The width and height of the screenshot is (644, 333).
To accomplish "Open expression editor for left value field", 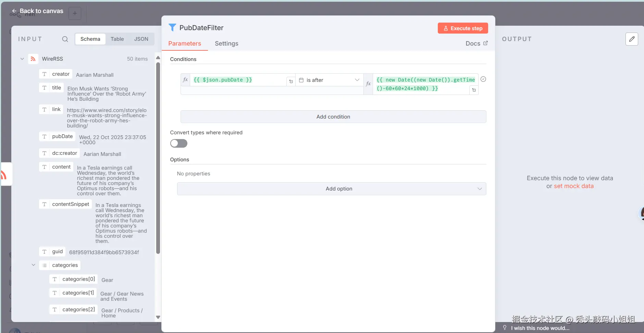I will (291, 81).
